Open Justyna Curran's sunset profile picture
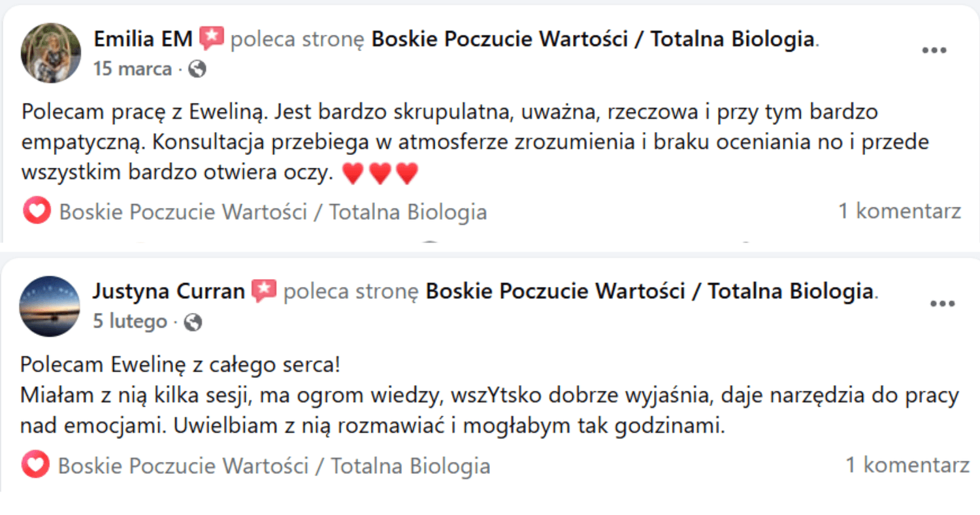Viewport: 980px width, 515px height. tap(50, 305)
